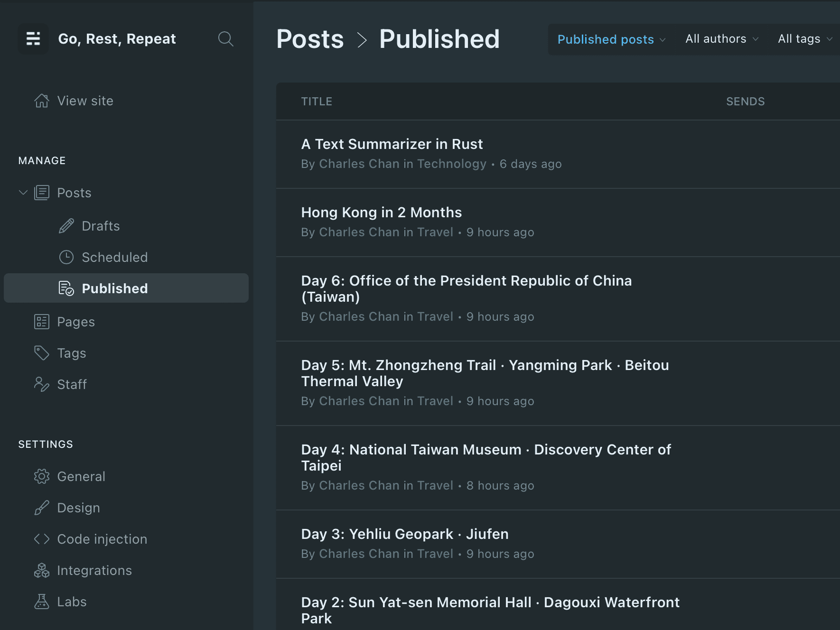Click the Design paintbrush icon
This screenshot has width=840, height=630.
42,508
